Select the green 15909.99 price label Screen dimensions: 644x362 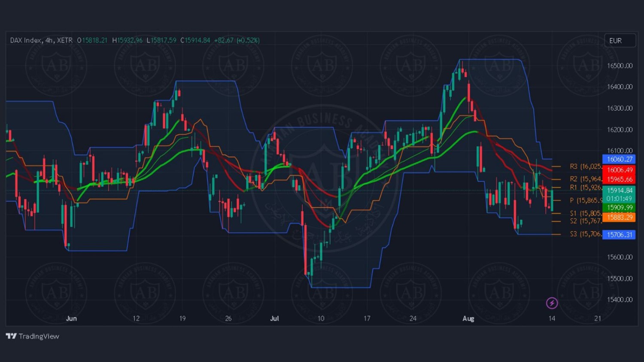[619, 208]
